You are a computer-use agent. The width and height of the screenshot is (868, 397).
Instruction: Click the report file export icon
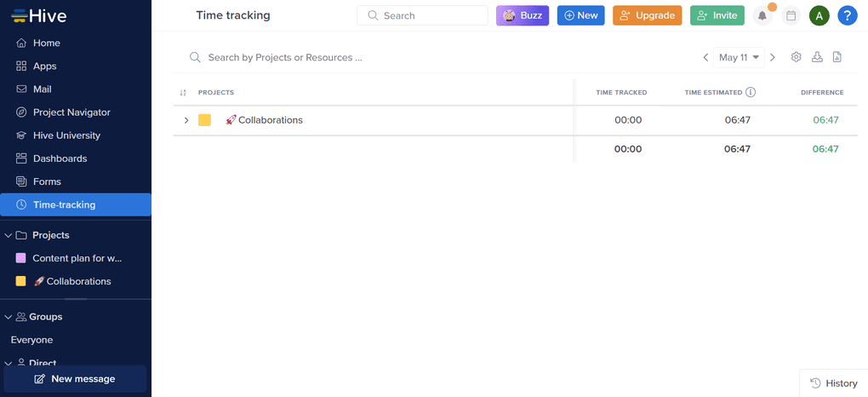[x=837, y=56]
